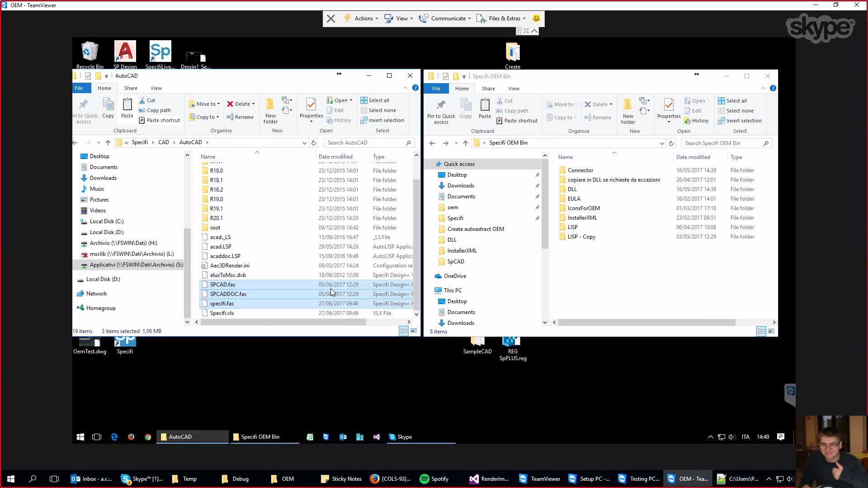This screenshot has height=488, width=868.
Task: Click details view icon in AutoCAD status bar
Action: click(404, 331)
